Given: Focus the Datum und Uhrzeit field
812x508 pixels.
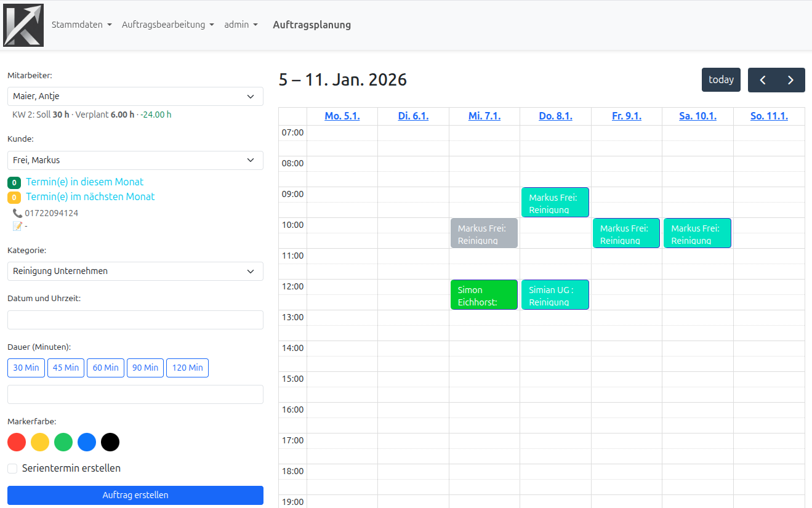Looking at the screenshot, I should (x=135, y=320).
